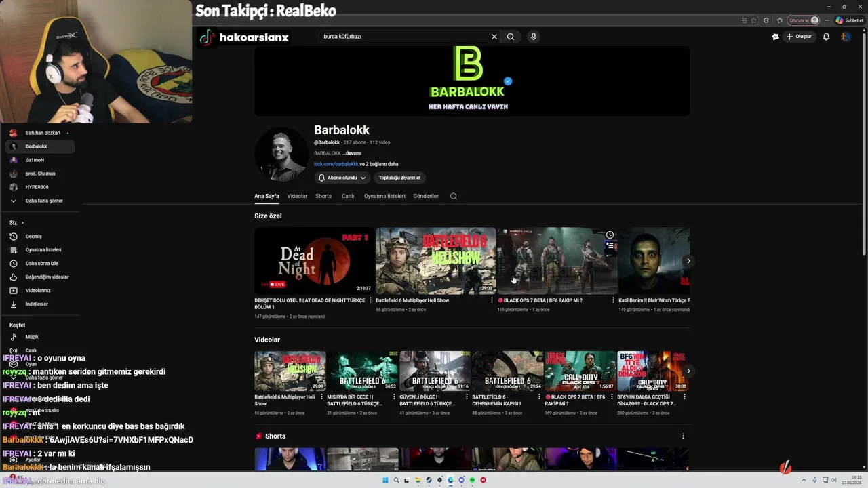The width and height of the screenshot is (868, 488).
Task: Open Beğendiğim videolar in sidebar
Action: (39, 277)
